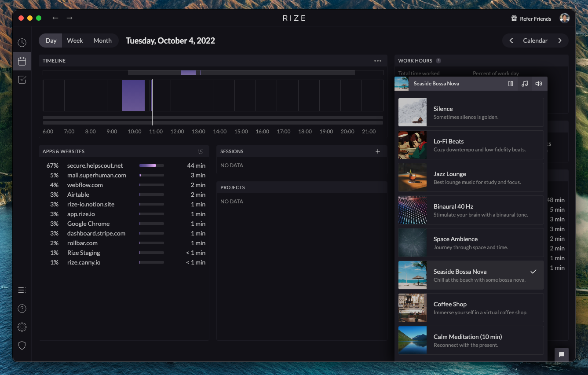Click rize-io.notion.site entry

pyautogui.click(x=91, y=204)
